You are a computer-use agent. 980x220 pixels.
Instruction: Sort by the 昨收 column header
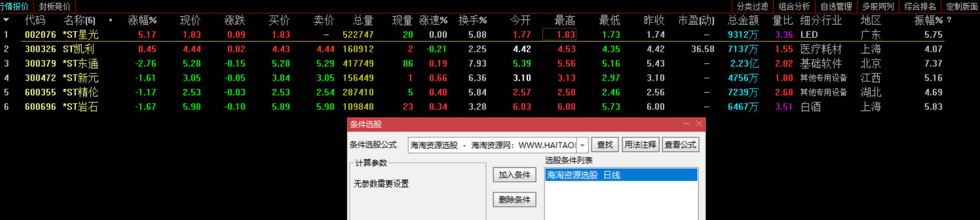pyautogui.click(x=654, y=20)
